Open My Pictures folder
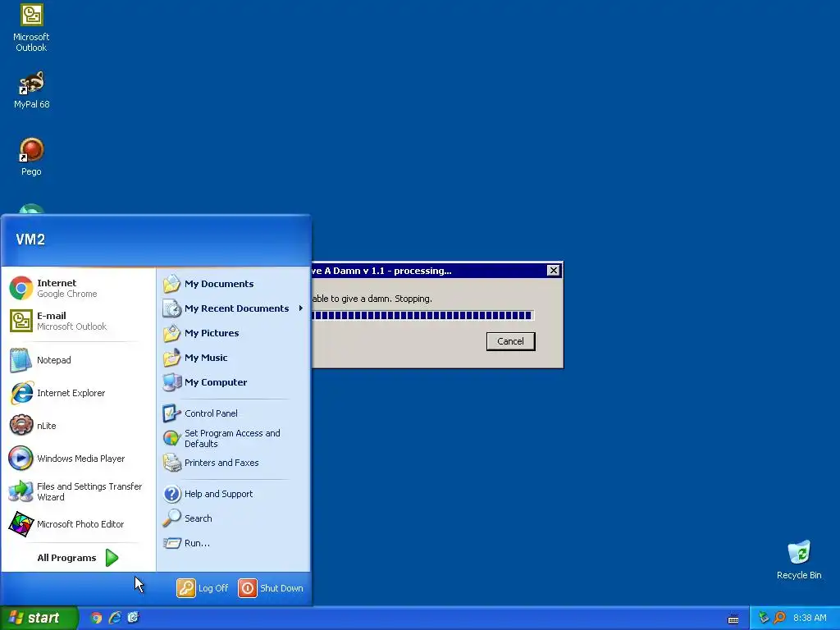The image size is (840, 630). pyautogui.click(x=233, y=333)
